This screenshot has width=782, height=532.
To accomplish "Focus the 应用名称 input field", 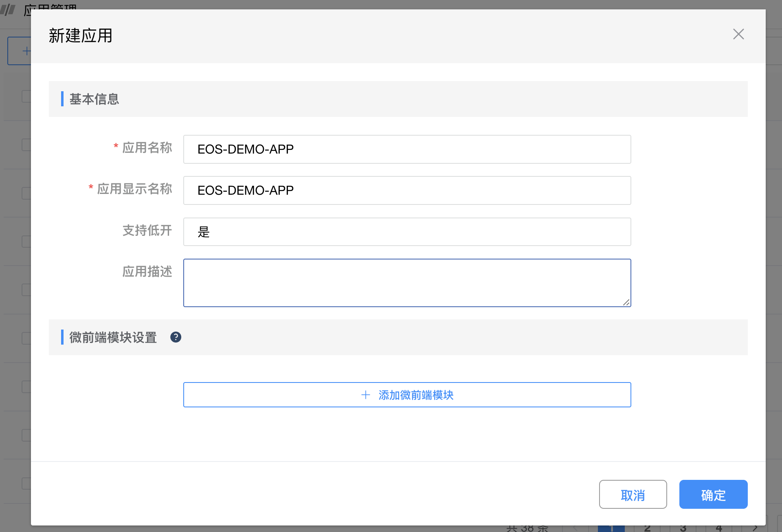I will click(x=406, y=149).
